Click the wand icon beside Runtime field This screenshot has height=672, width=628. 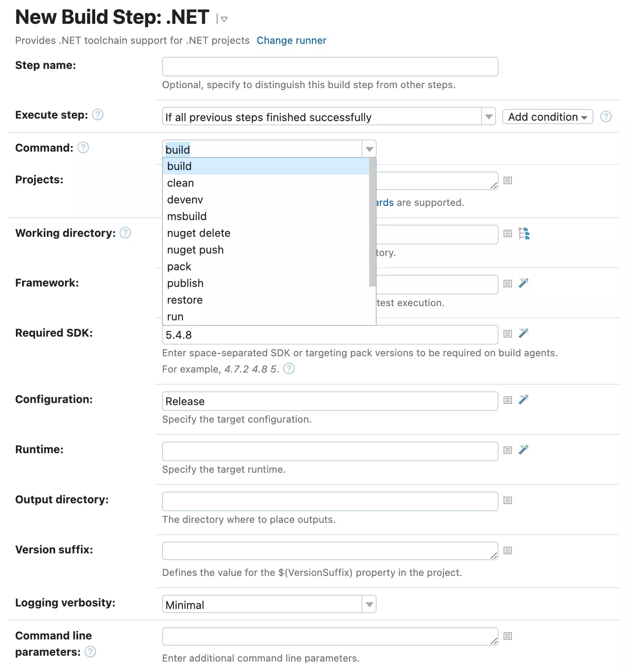click(524, 450)
